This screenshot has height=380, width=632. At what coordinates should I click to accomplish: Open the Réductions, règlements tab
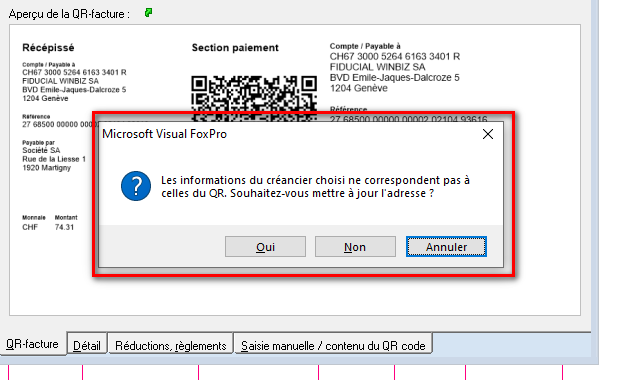click(x=170, y=345)
